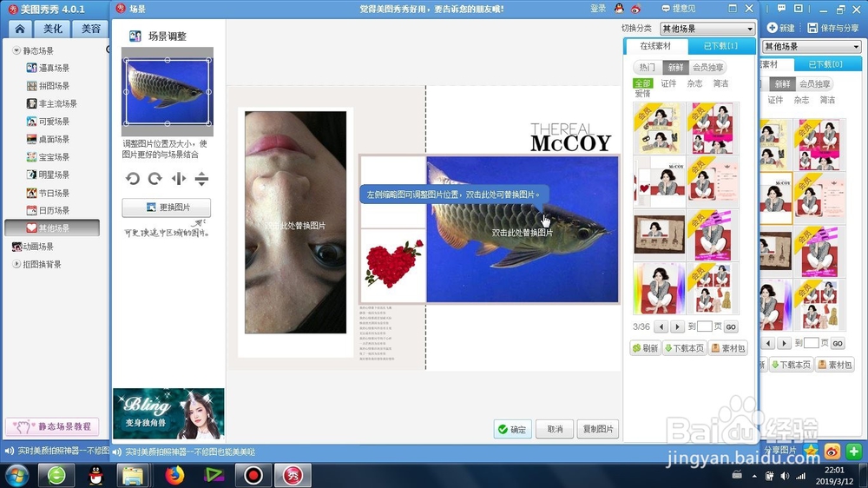Filter templates by 全部
868x488 pixels.
pos(642,83)
